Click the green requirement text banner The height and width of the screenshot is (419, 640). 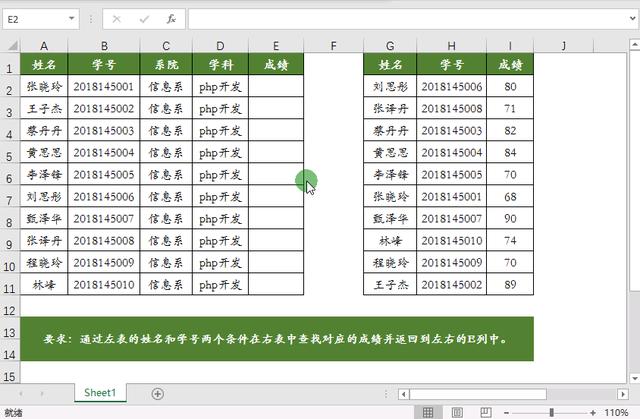[x=277, y=339]
